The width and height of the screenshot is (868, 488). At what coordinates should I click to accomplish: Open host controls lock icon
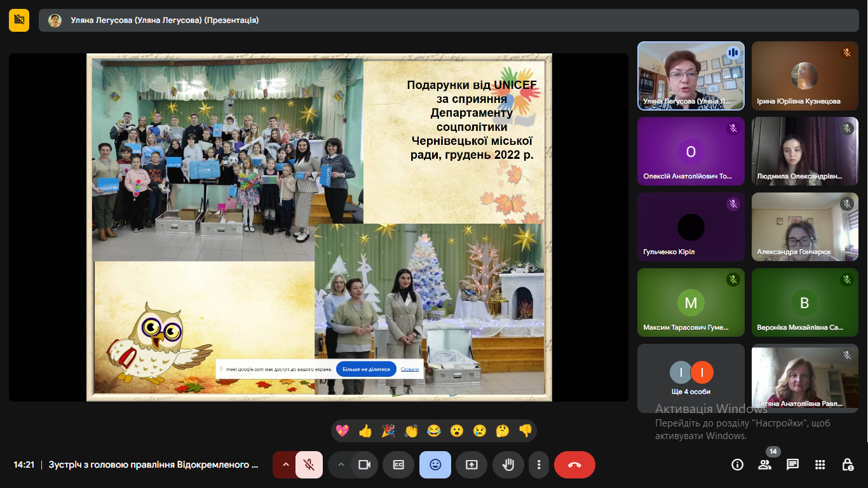point(847,464)
